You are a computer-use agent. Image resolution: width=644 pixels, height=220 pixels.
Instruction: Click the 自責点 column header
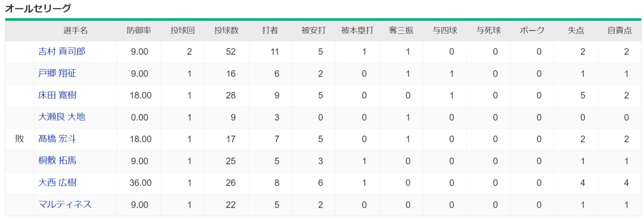point(620,30)
